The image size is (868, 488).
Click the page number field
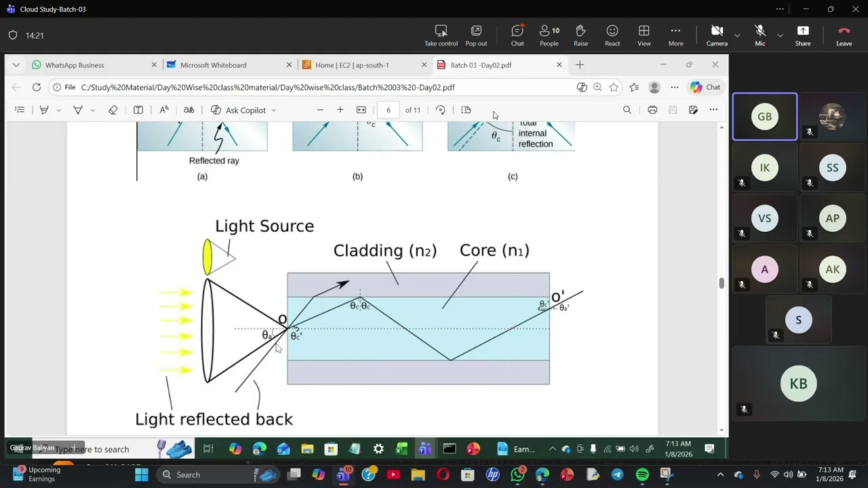(388, 110)
